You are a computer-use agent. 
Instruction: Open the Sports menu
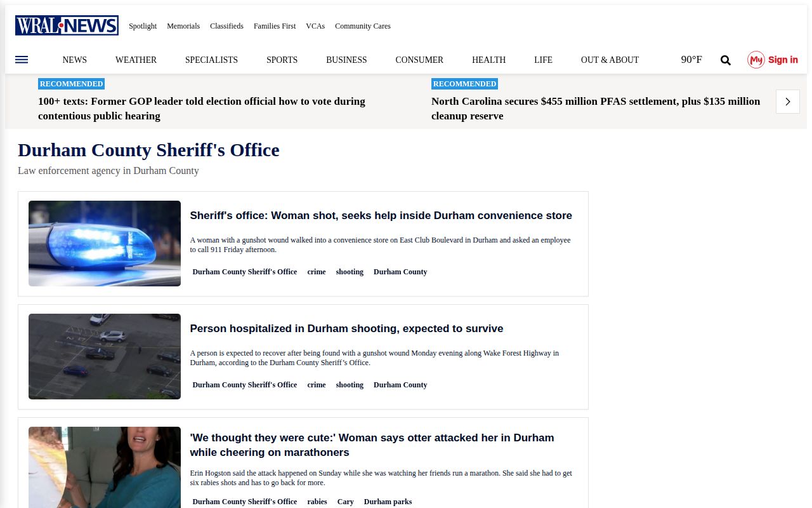(x=282, y=60)
